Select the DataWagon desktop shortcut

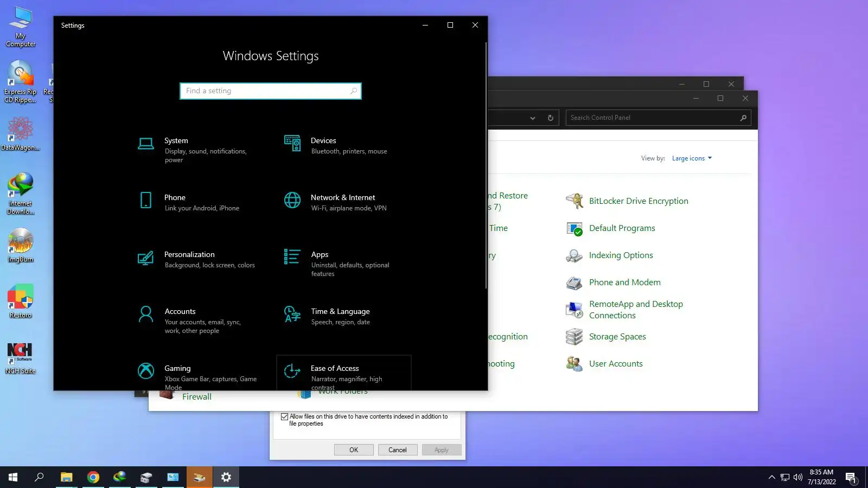(21, 134)
